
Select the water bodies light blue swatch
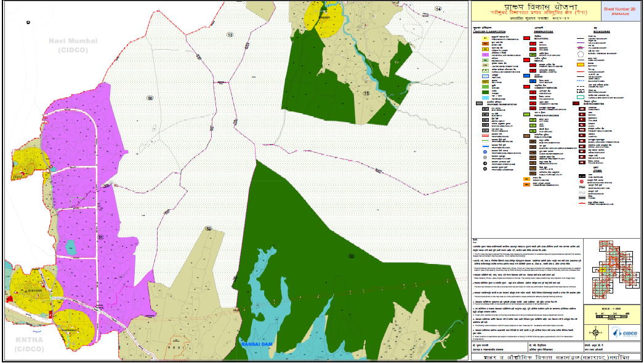tap(485, 98)
